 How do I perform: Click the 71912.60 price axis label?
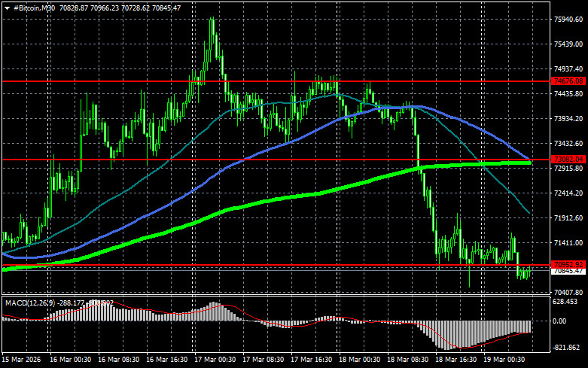click(568, 217)
